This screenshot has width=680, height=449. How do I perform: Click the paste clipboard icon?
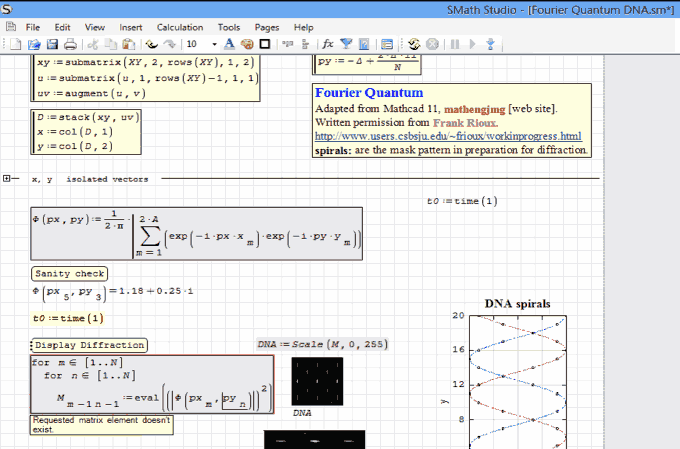(127, 44)
